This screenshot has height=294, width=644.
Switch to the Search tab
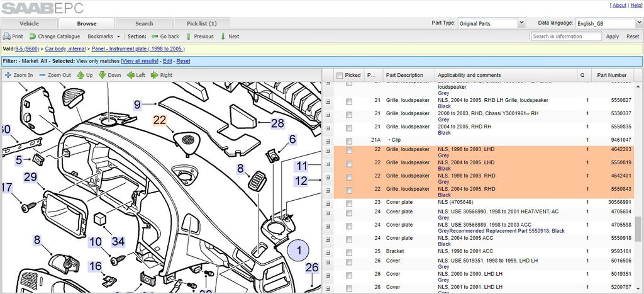click(x=144, y=23)
